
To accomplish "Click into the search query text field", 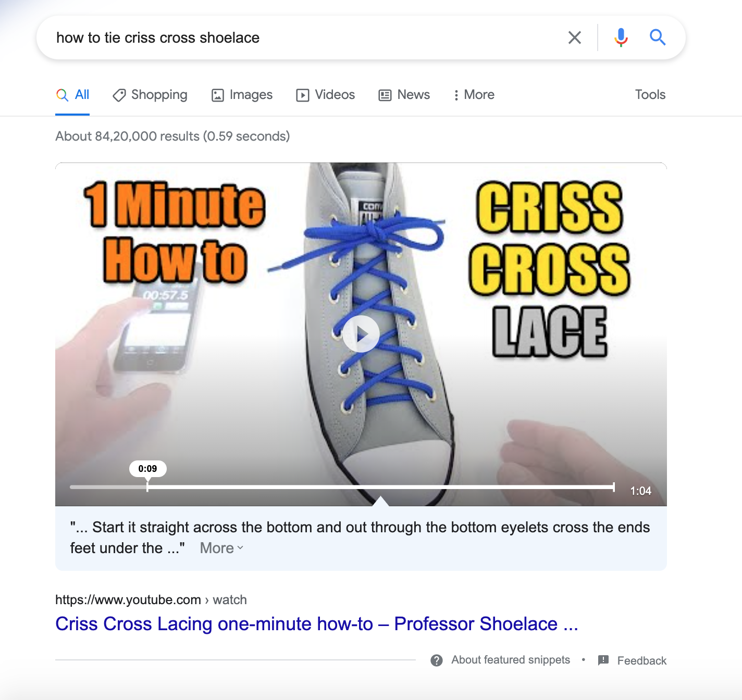I will pyautogui.click(x=302, y=37).
